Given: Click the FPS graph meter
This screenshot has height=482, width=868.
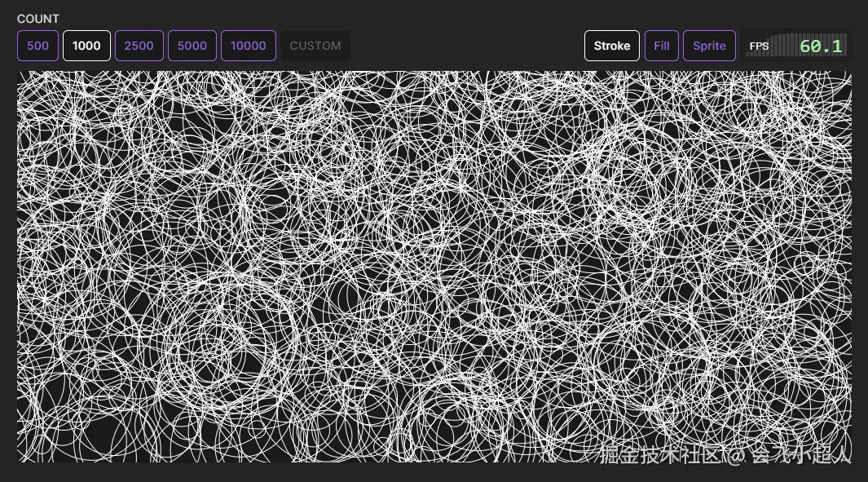Looking at the screenshot, I should coord(796,46).
